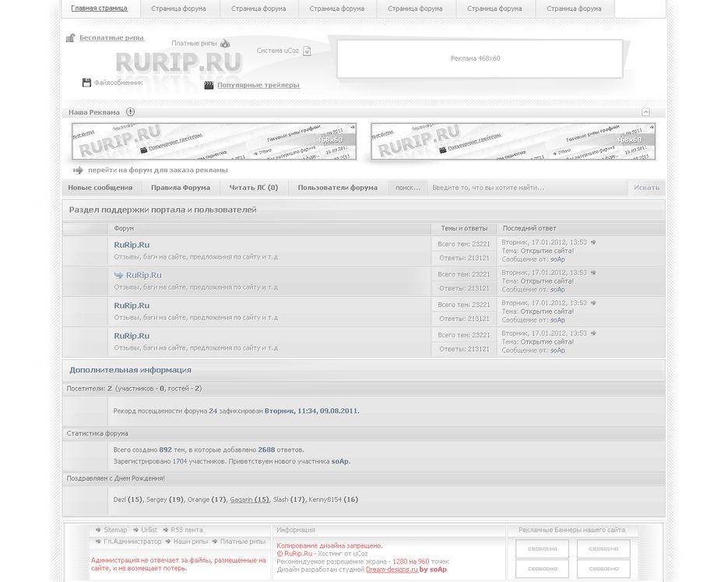Open the Раздел поддержки портала и пользователей category
Screen dimensions: 728x582
coord(163,210)
